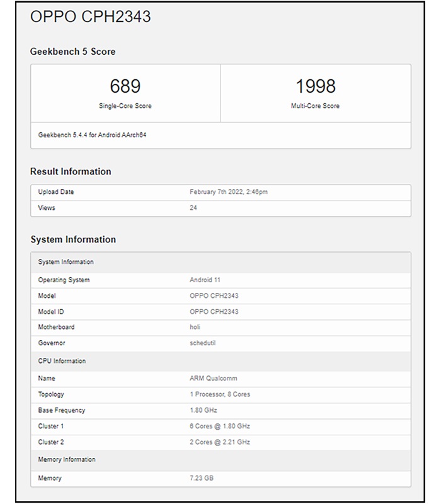
Task: Click the Model row label
Action: pyautogui.click(x=47, y=295)
